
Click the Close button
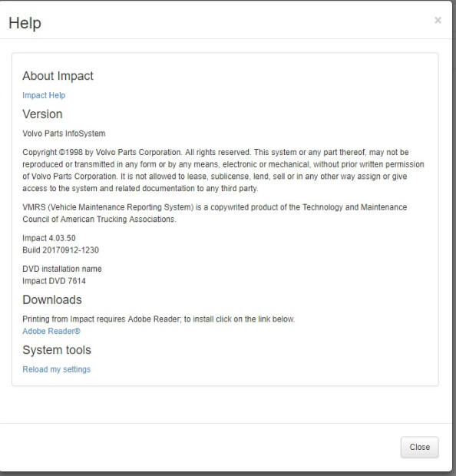[420, 447]
